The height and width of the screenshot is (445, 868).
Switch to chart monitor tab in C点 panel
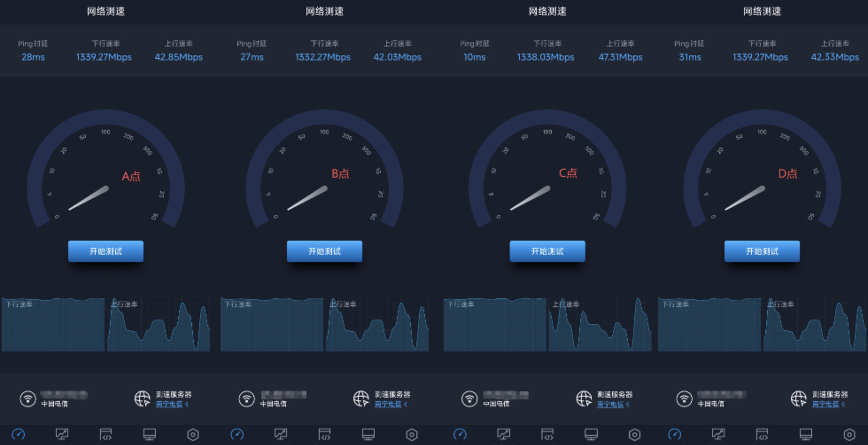click(x=504, y=434)
